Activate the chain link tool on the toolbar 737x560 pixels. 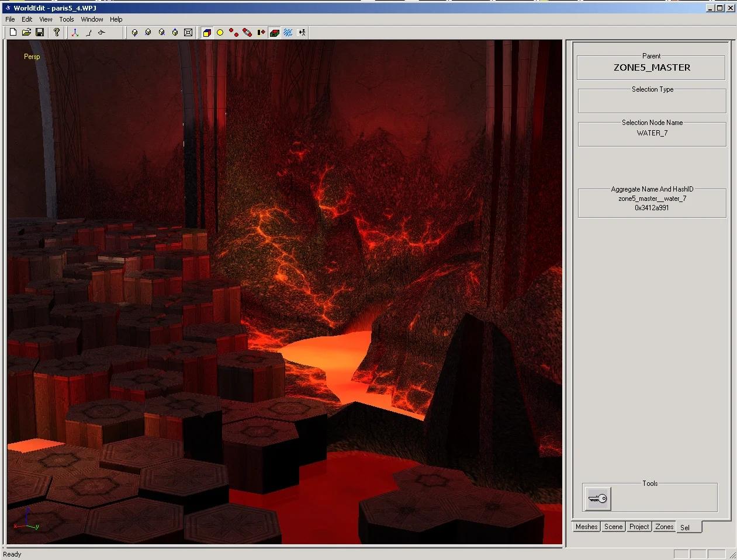coord(247,32)
